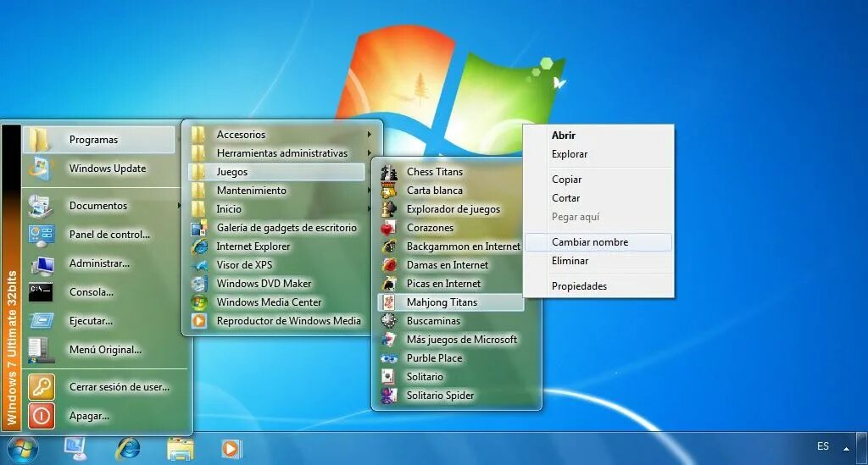Open Windows Explorer folder on the taskbar
This screenshot has height=465, width=868.
pos(181,449)
